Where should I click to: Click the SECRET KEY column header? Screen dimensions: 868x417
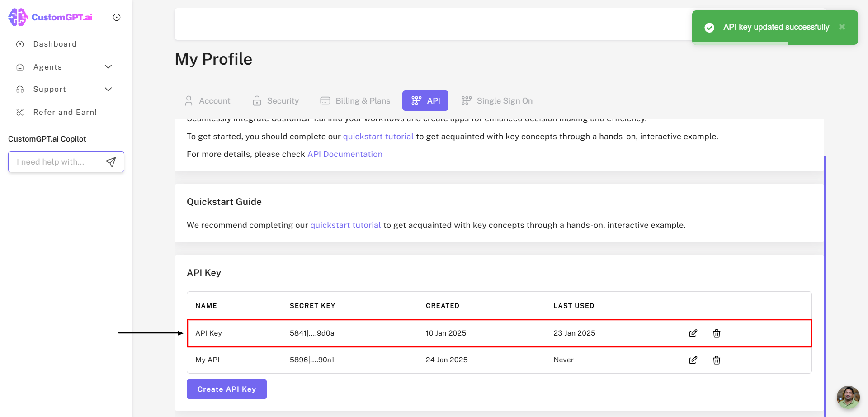click(312, 306)
